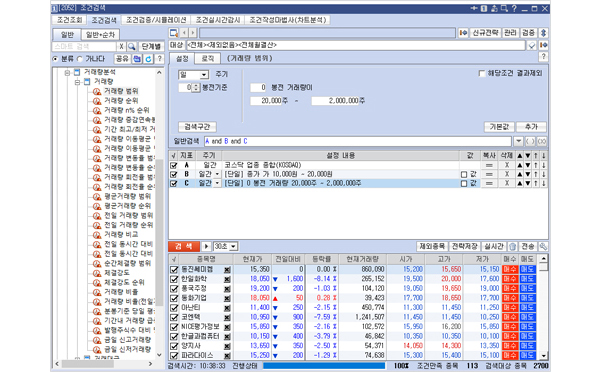Click blue search progress bar

click(x=324, y=366)
